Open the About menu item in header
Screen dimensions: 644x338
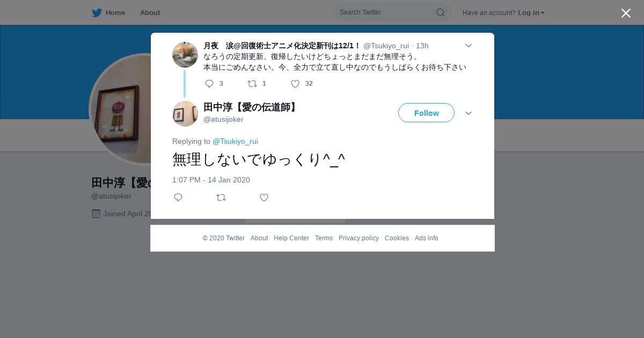pos(150,12)
